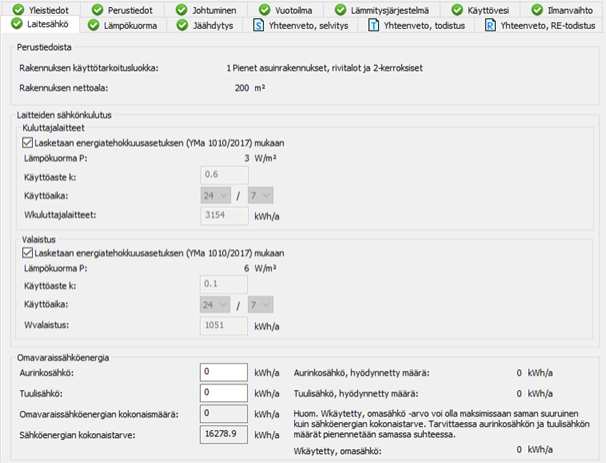Switch to the Ilmanvaihto tab
This screenshot has height=463, width=606.
point(562,10)
